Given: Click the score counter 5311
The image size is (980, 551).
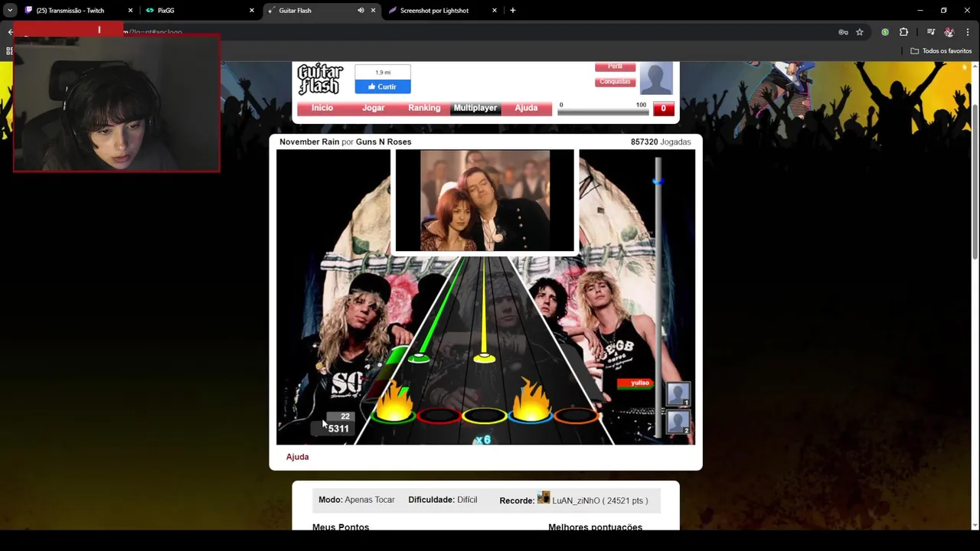Looking at the screenshot, I should pos(338,429).
